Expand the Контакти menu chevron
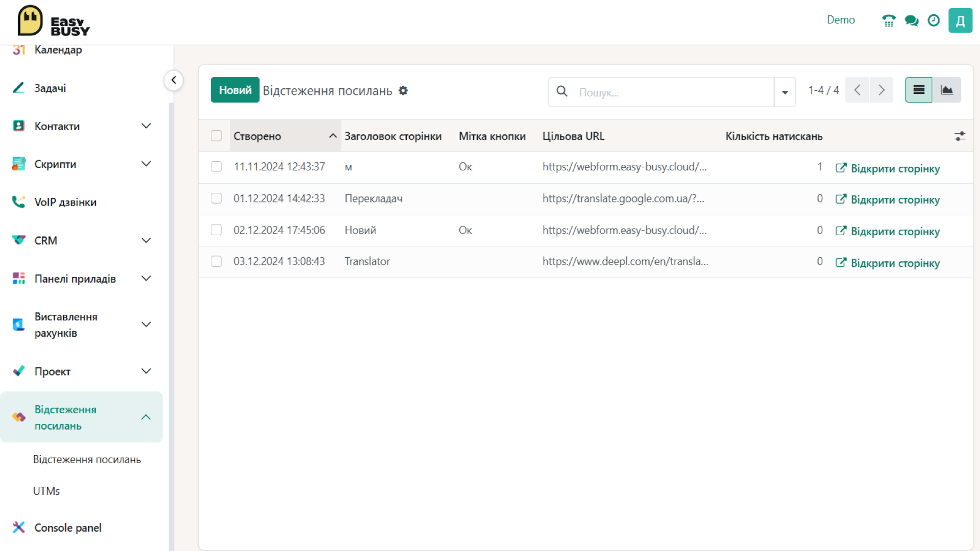Screen dimensions: 980x551 146,126
